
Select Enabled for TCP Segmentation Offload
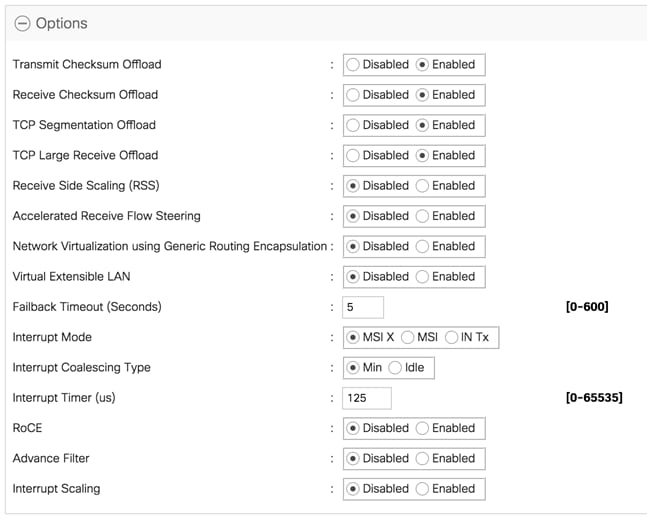pyautogui.click(x=422, y=125)
